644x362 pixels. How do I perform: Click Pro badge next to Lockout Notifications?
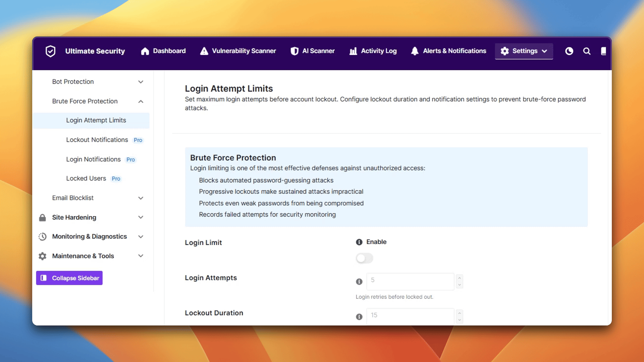click(x=138, y=140)
